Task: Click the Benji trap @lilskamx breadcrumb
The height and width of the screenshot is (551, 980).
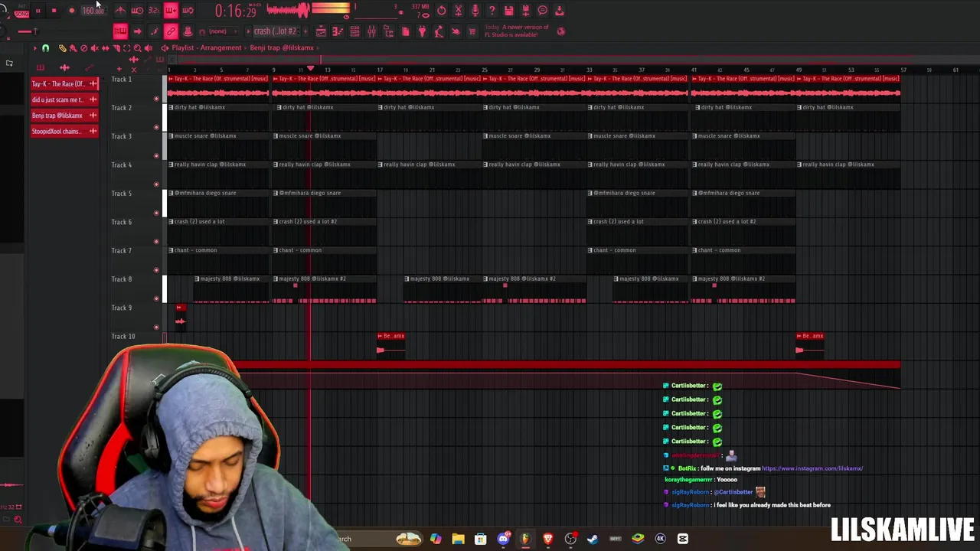Action: [282, 47]
